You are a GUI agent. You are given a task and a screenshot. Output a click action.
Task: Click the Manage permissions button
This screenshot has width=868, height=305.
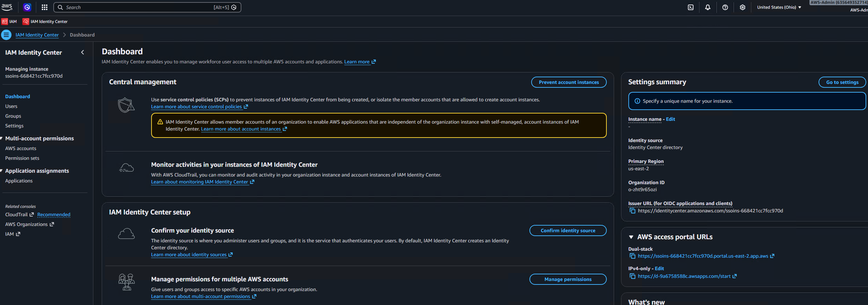click(568, 279)
